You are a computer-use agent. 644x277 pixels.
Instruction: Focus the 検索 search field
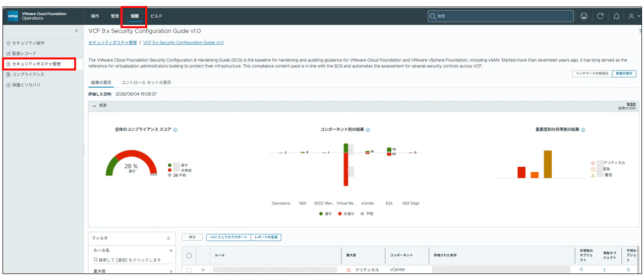coord(501,16)
